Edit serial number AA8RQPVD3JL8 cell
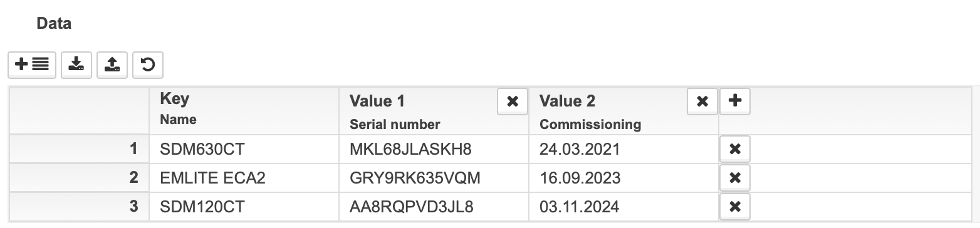 434,206
